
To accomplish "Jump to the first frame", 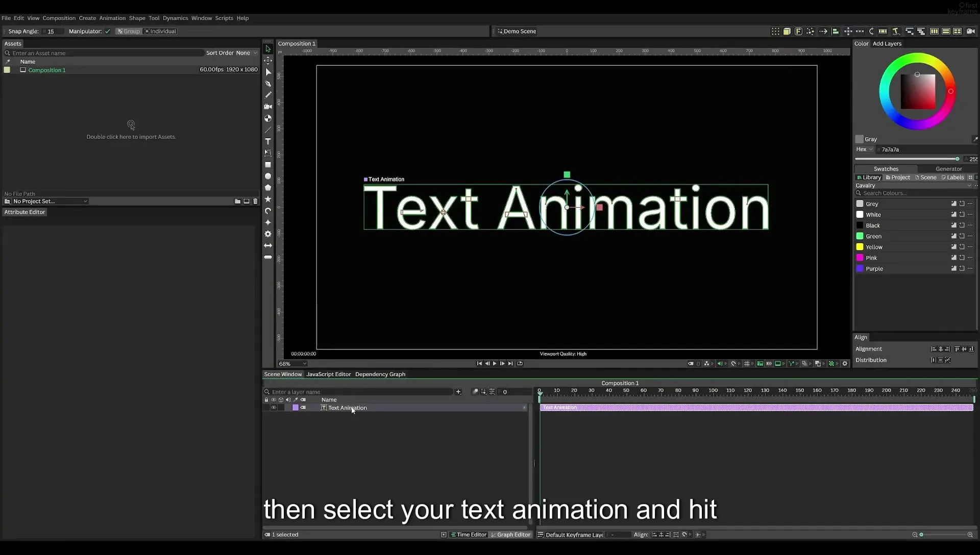I will [x=479, y=364].
